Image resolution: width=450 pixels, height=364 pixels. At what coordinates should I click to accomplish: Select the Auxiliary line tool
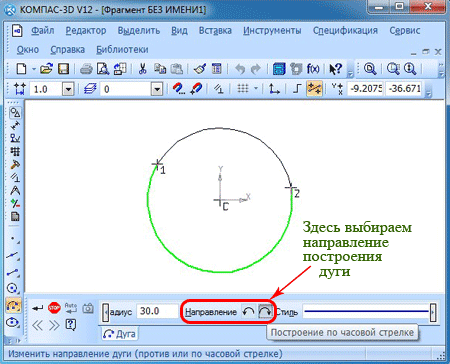pos(13,256)
